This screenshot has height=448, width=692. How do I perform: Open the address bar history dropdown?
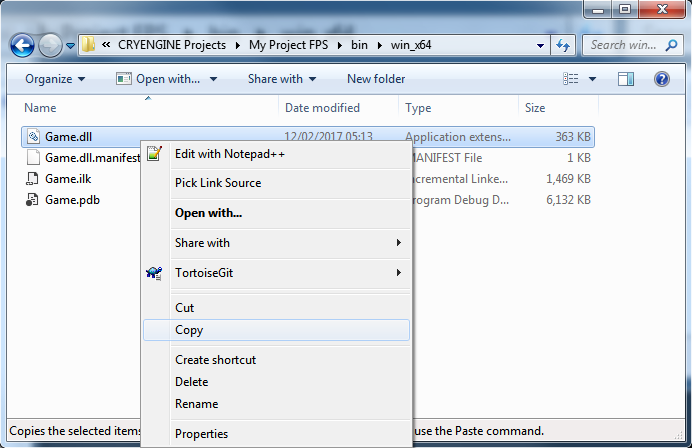(x=540, y=45)
